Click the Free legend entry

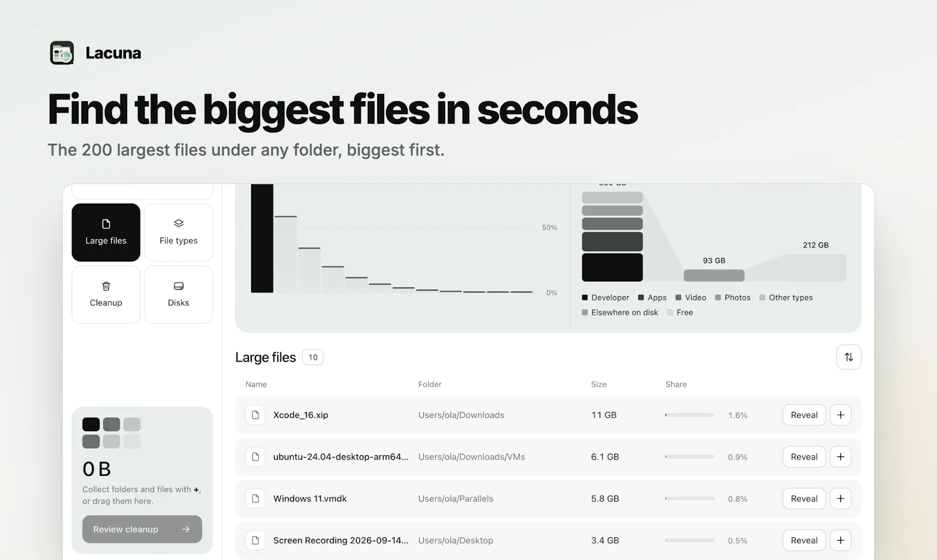coord(680,312)
